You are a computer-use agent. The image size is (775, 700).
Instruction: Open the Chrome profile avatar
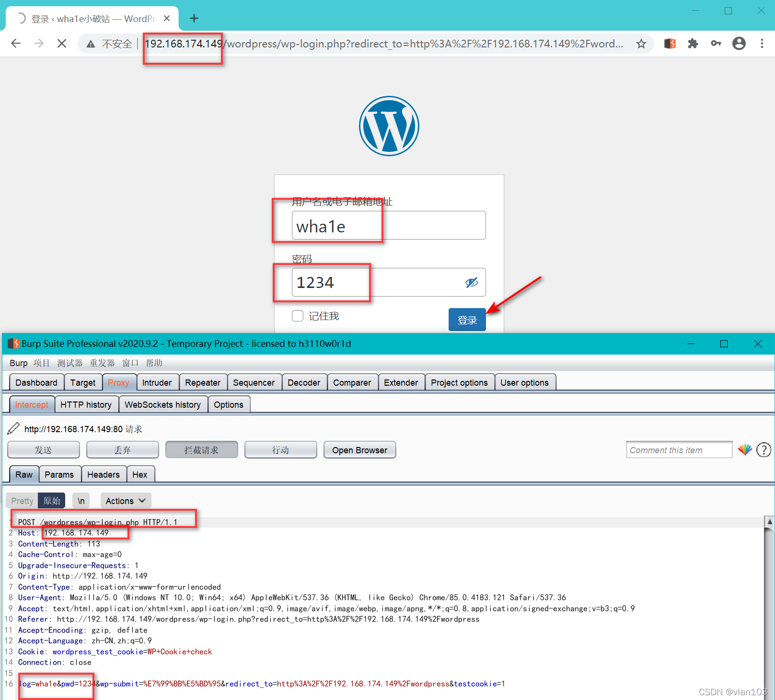coord(739,44)
